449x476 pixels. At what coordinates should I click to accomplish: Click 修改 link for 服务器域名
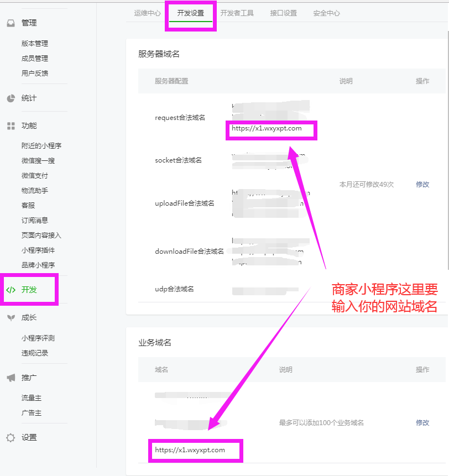pyautogui.click(x=422, y=185)
